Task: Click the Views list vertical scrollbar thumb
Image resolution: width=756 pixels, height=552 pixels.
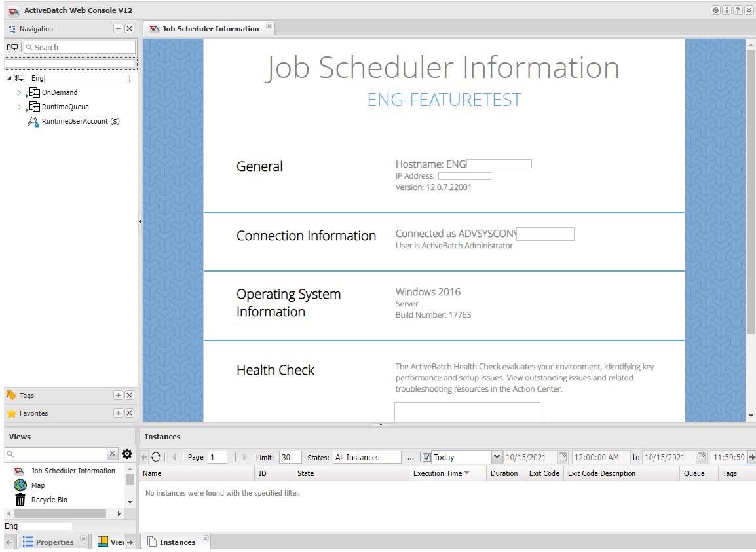Action: point(130,480)
